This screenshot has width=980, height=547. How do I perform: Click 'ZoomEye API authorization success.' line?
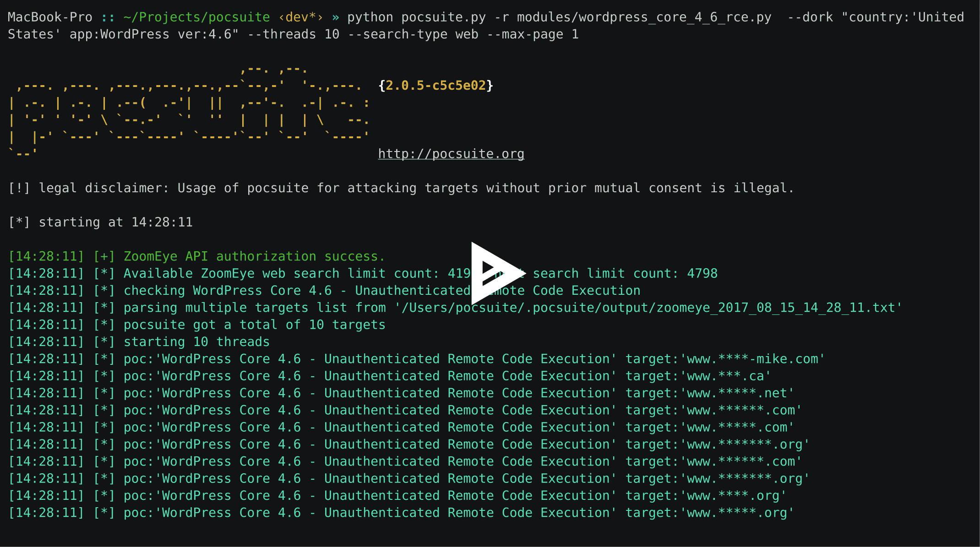(x=197, y=256)
